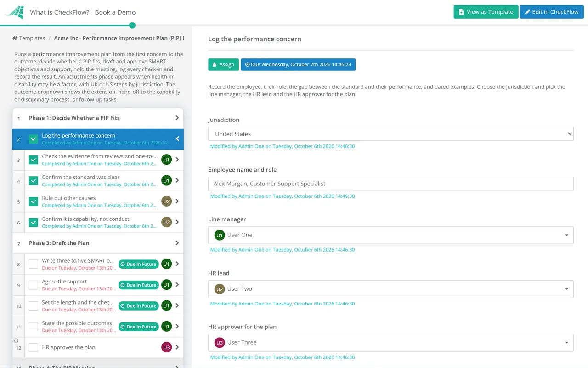Click the 'Due In Future' badge on 'Agree the support'
Viewport: 588px width, 368px height.
pyautogui.click(x=138, y=285)
